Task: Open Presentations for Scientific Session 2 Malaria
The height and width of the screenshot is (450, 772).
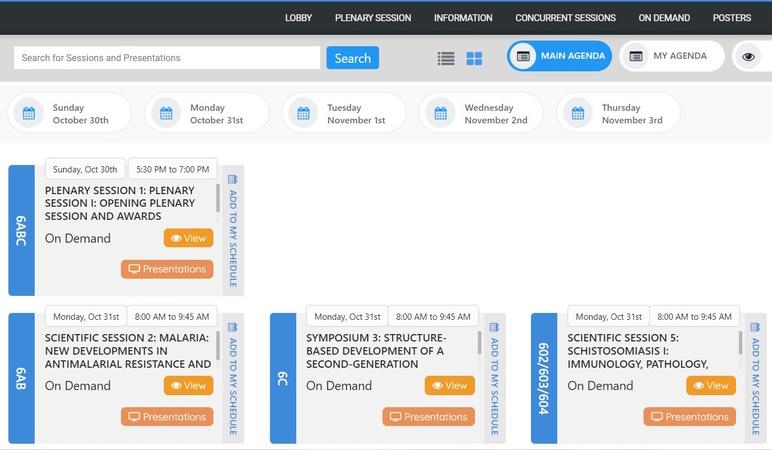Action: click(x=167, y=417)
